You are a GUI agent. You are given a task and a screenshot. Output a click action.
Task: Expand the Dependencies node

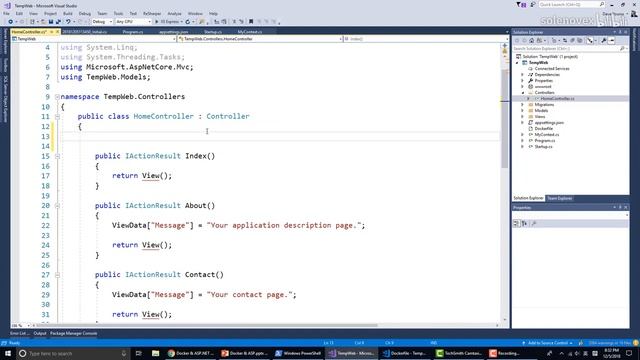point(522,75)
